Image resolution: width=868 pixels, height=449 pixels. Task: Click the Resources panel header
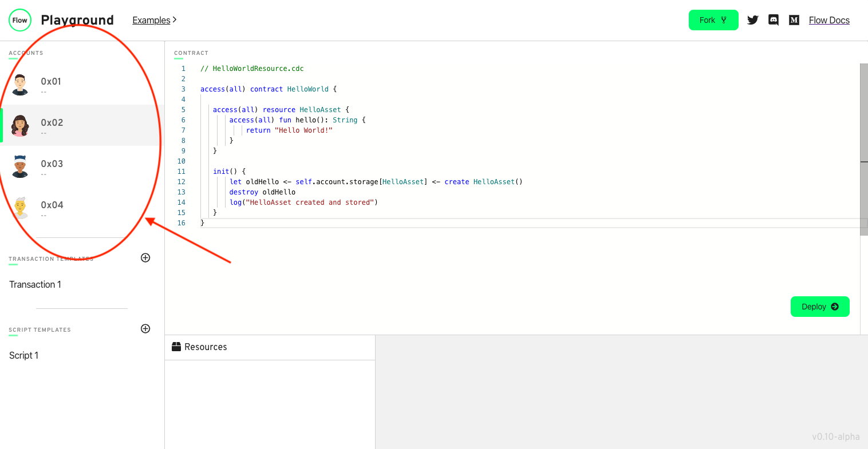coord(270,347)
